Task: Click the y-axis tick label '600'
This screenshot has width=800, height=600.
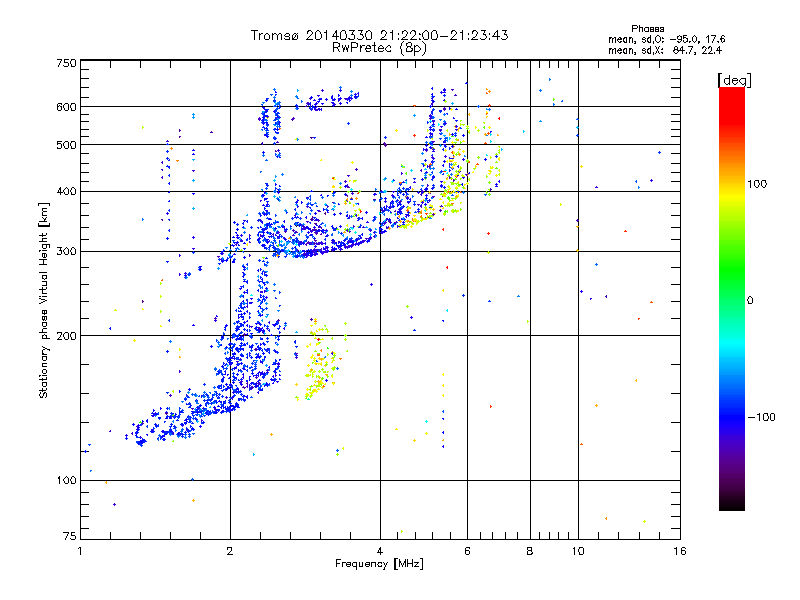Action: point(66,107)
